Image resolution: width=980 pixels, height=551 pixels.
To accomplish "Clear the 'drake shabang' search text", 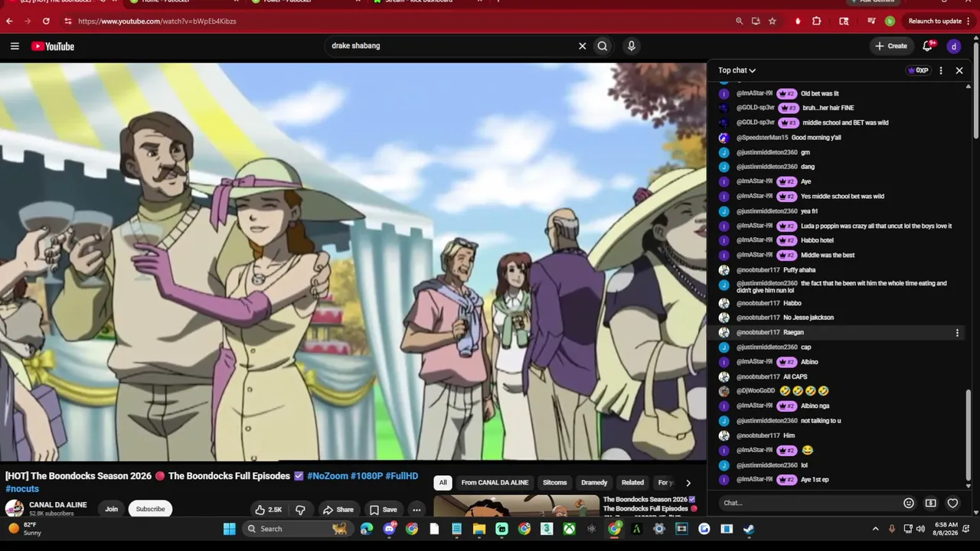I will (582, 46).
